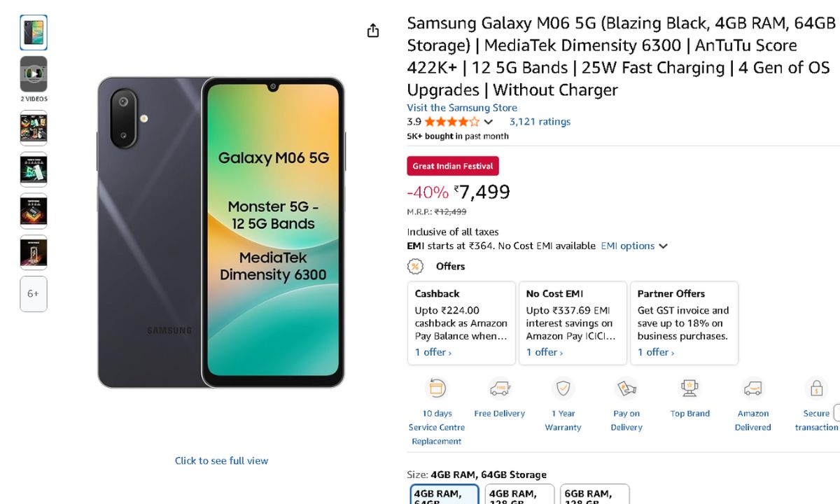Viewport: 840px width, 504px height.
Task: Show the 6+ more images thumbnail
Action: (x=34, y=294)
